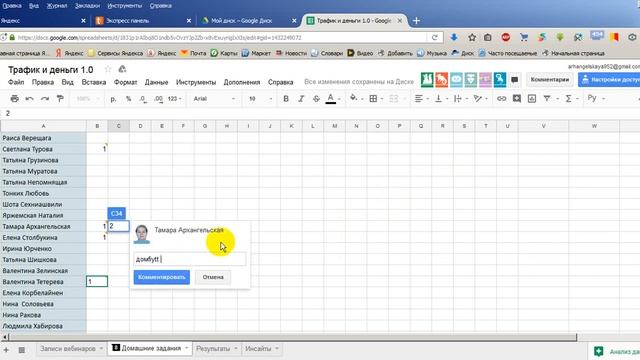Insert a link with the chain icon

(502, 98)
